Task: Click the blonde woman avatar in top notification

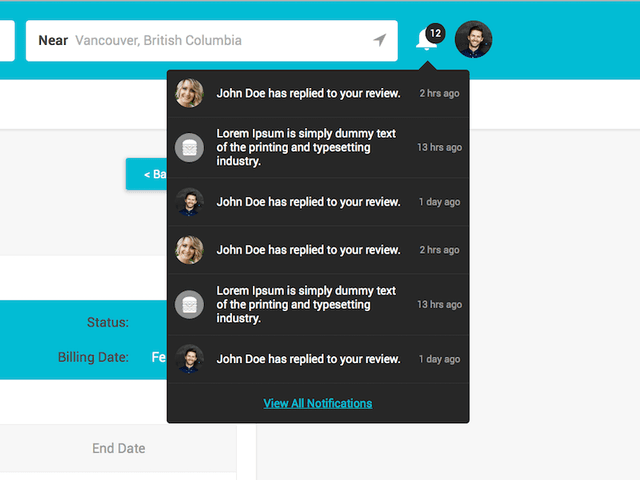Action: coord(189,93)
